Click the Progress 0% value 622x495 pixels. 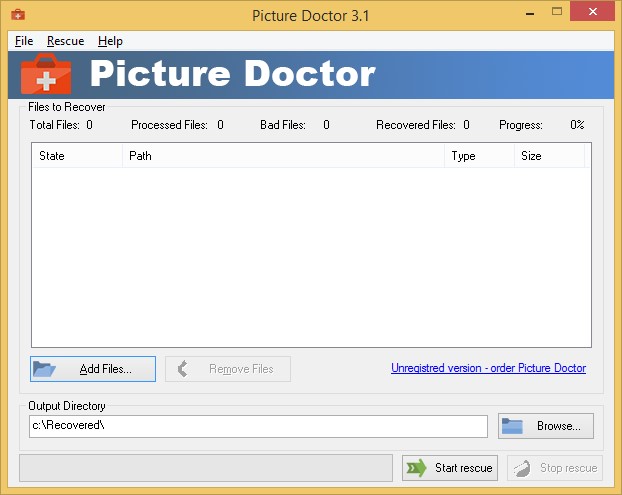(x=577, y=125)
